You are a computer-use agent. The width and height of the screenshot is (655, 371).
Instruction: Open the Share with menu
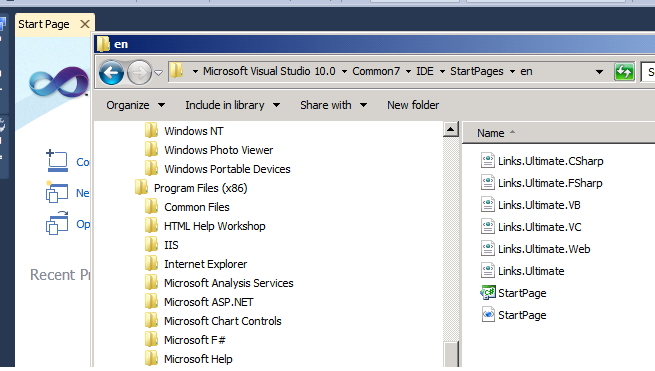(333, 105)
